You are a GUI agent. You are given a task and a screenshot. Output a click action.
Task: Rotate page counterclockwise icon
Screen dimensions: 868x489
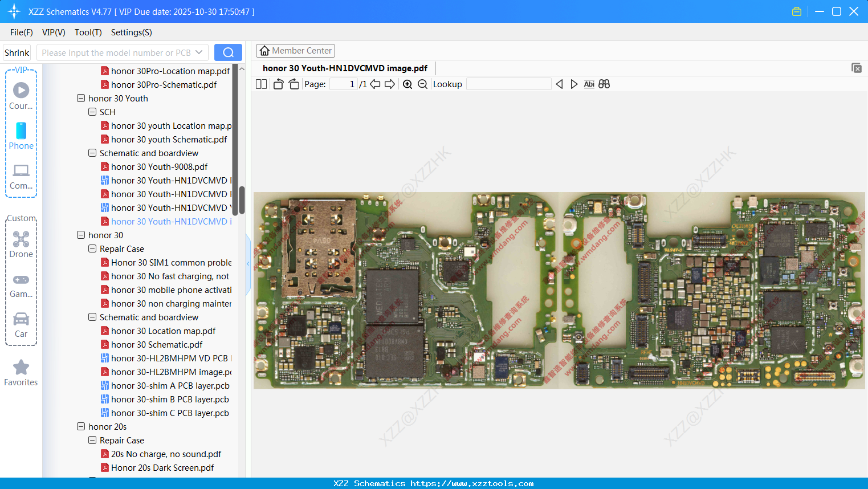pyautogui.click(x=278, y=84)
